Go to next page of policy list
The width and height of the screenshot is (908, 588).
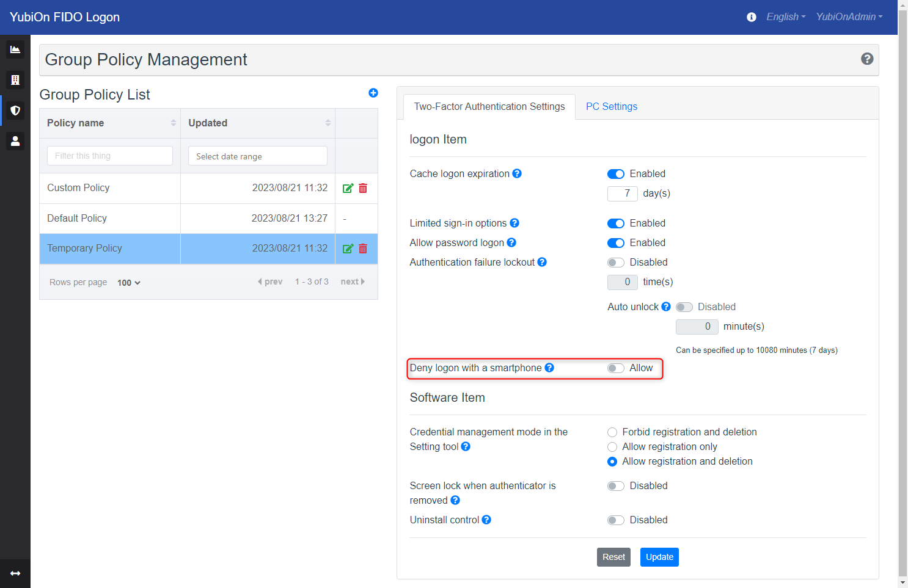click(x=353, y=281)
